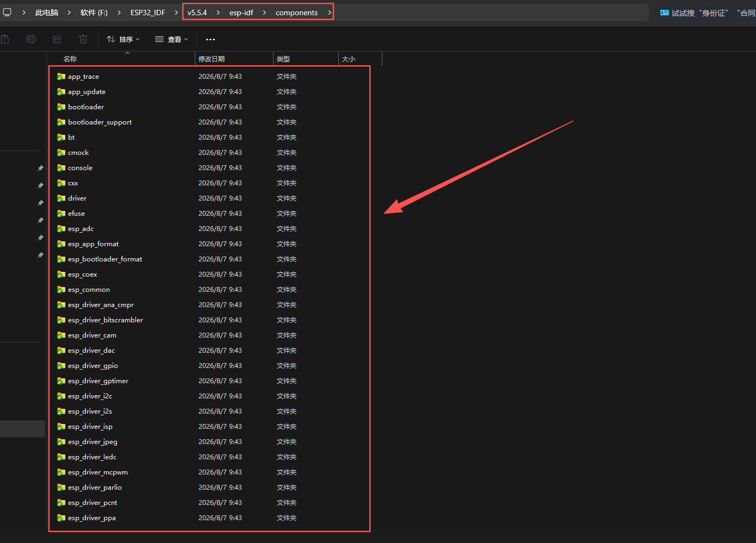The width and height of the screenshot is (756, 543).
Task: Click the 文件夹 type cell in the cxx row
Action: pos(287,183)
